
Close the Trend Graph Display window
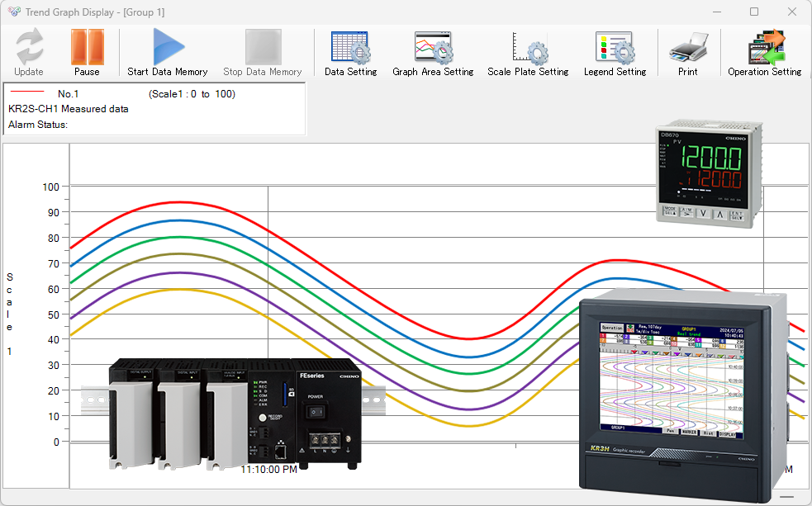tap(792, 12)
